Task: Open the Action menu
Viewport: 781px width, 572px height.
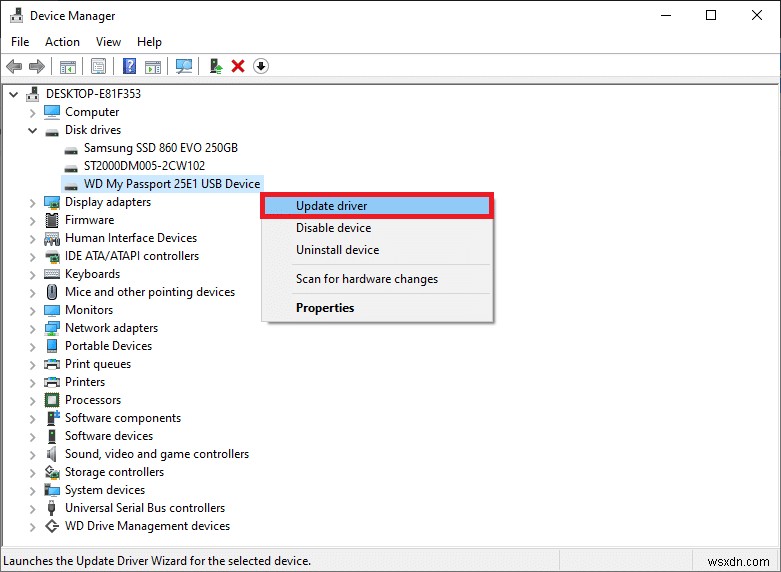Action: click(x=62, y=42)
